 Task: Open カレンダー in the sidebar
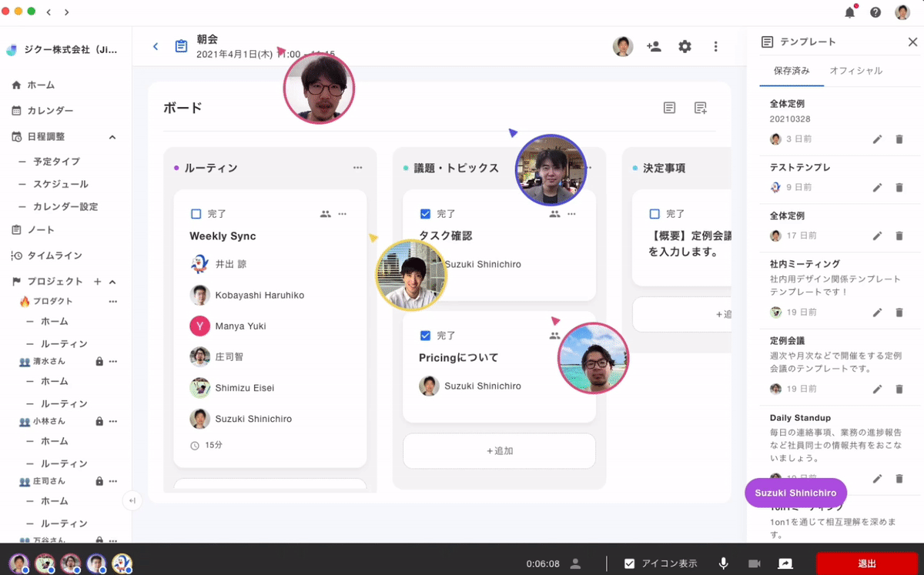click(x=50, y=111)
